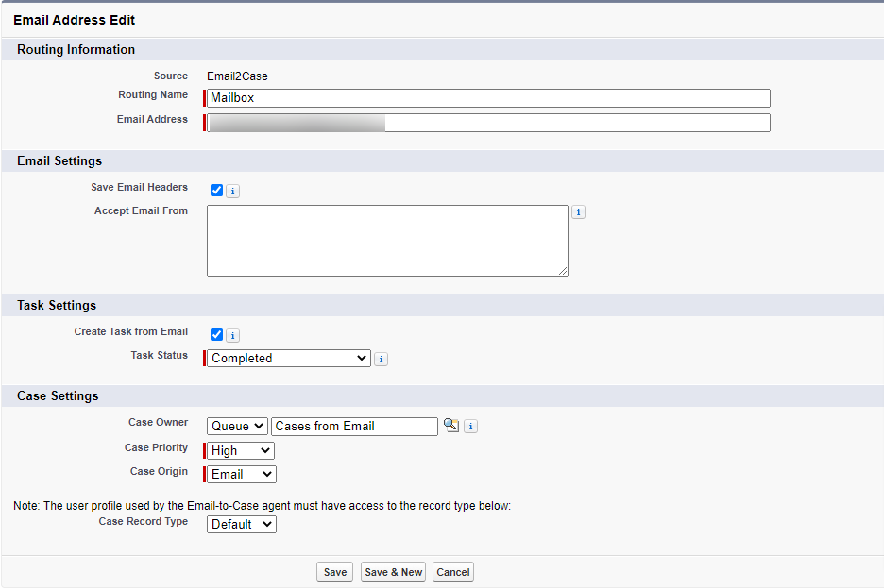Click the info icon next to Case Owner
884x588 pixels.
[470, 426]
